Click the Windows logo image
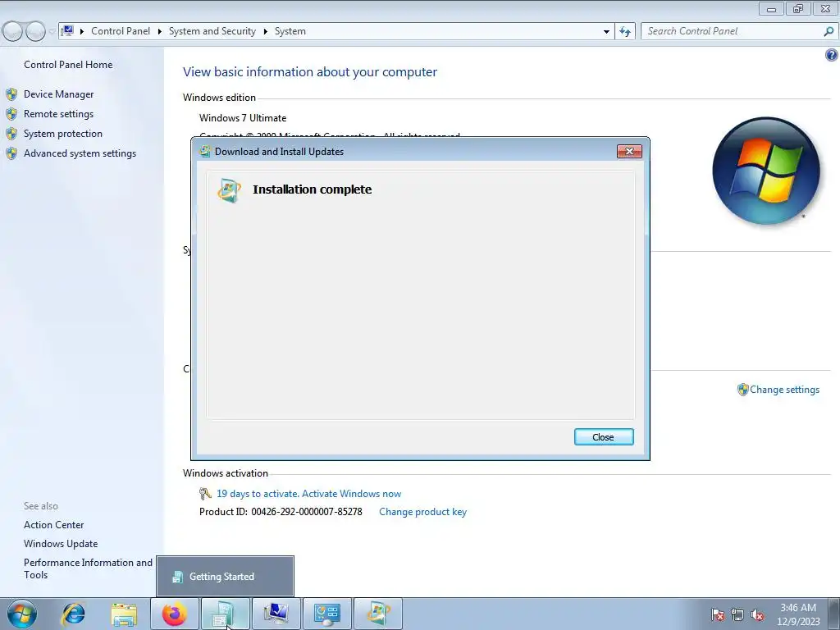840x630 pixels. (766, 171)
